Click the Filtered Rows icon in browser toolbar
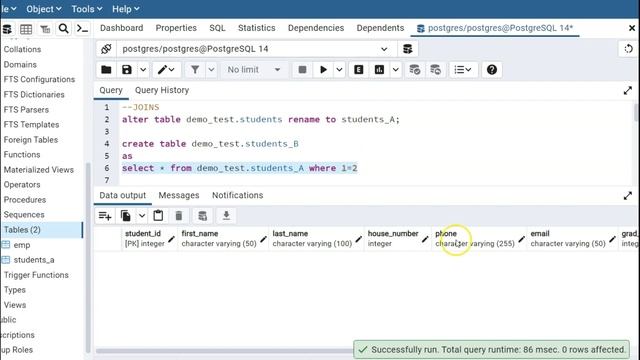 point(45,29)
